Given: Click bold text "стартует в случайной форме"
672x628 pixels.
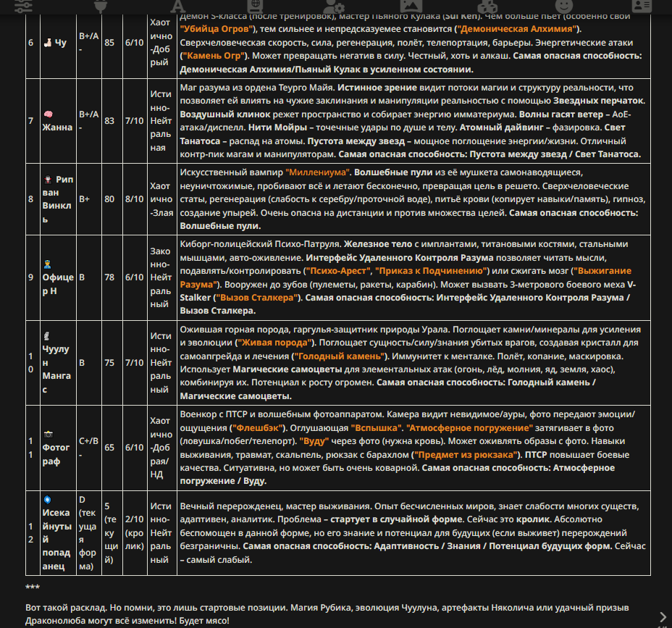Looking at the screenshot, I should pos(396,519).
